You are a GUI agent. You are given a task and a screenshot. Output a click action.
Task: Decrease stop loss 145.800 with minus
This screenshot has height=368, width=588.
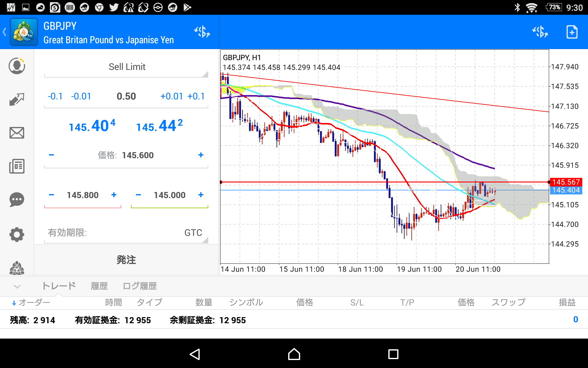click(51, 195)
